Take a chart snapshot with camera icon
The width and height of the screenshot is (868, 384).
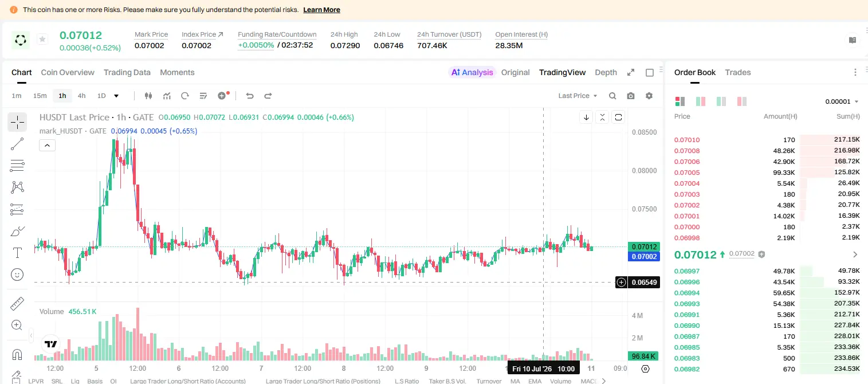631,96
